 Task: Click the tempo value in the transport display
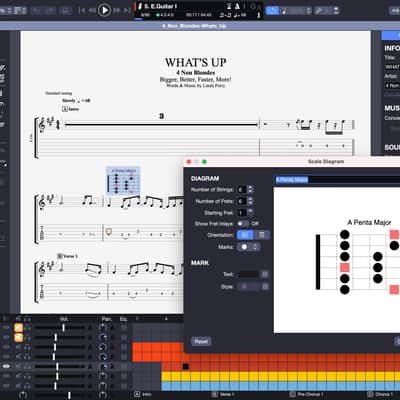click(x=240, y=15)
